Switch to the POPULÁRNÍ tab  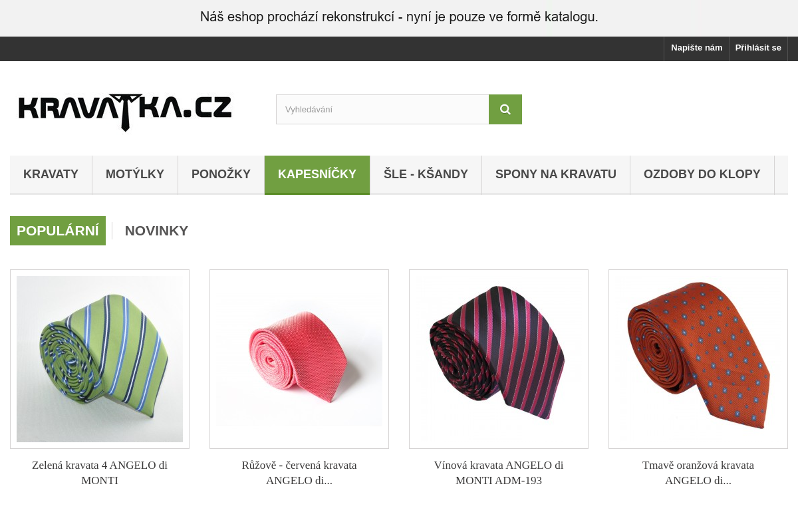pos(58,231)
